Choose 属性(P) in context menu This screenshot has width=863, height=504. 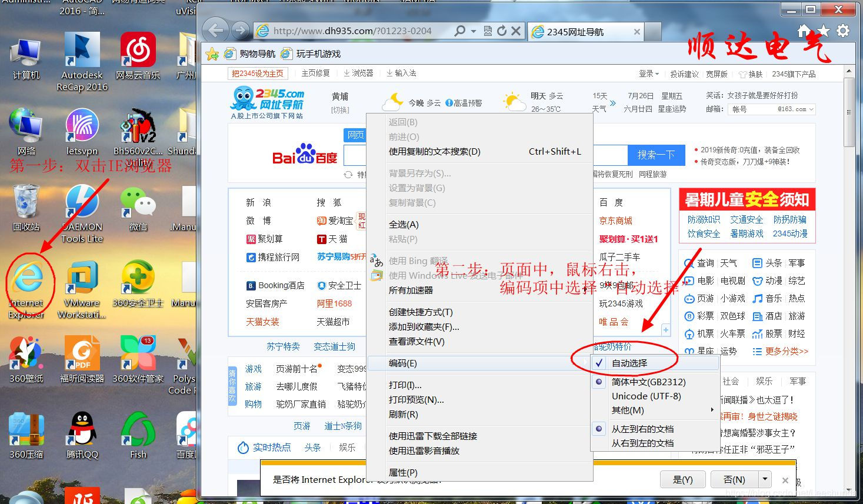tap(479, 472)
